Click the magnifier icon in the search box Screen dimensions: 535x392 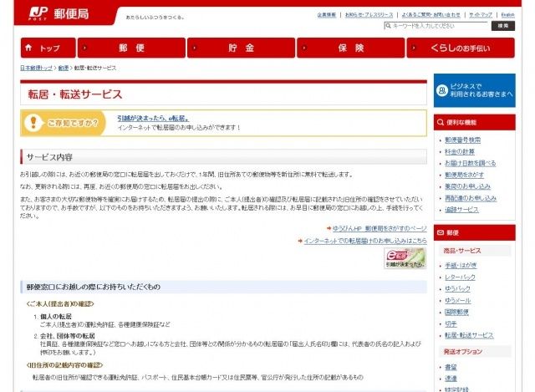coord(388,26)
